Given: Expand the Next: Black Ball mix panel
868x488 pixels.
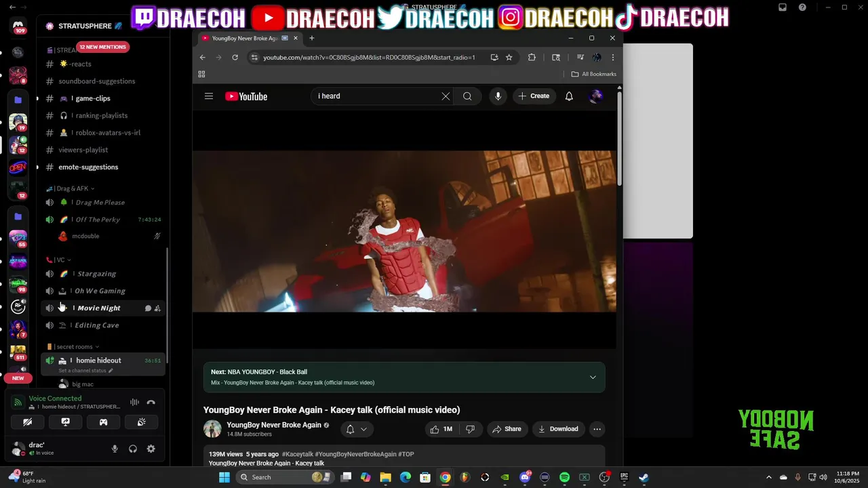Looking at the screenshot, I should [x=404, y=377].
